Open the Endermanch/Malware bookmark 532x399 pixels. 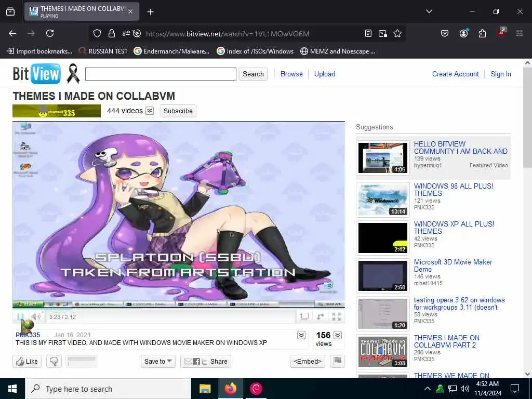click(x=171, y=51)
